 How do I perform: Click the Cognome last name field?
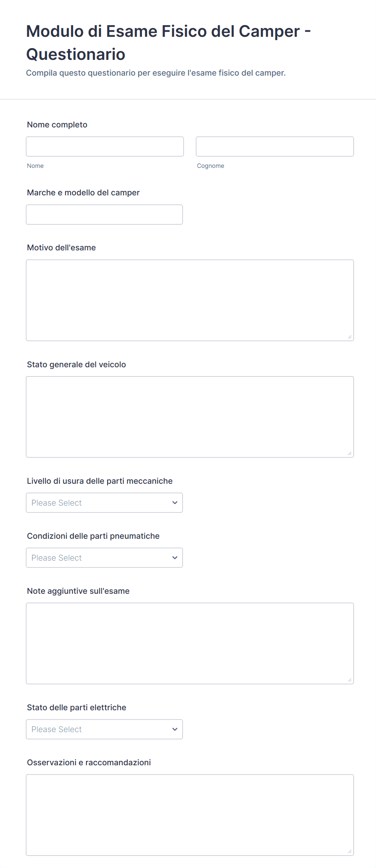(275, 146)
